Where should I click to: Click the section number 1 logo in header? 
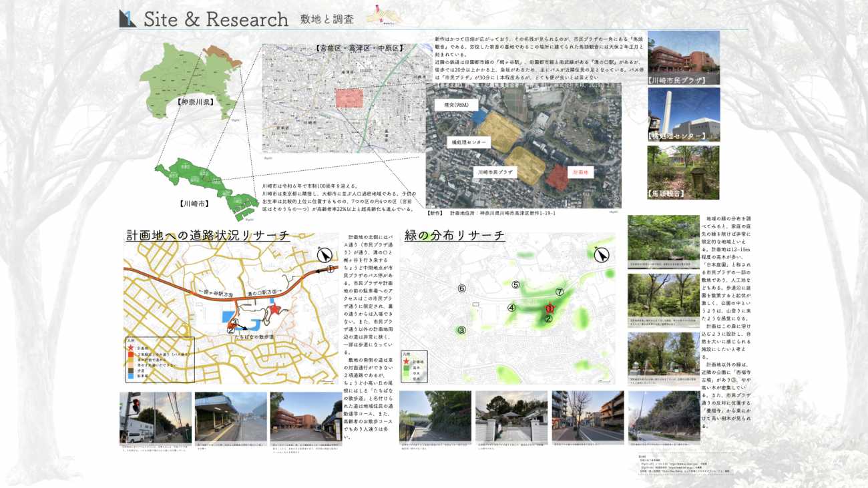click(x=128, y=19)
